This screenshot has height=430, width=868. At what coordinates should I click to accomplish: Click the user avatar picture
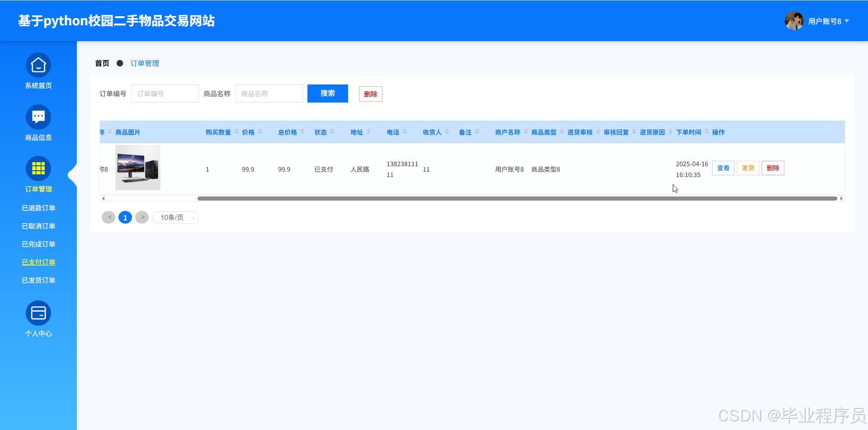point(794,21)
